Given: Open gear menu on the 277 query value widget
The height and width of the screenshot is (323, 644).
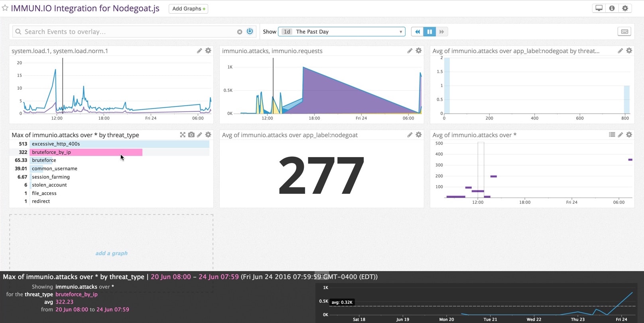Looking at the screenshot, I should (418, 135).
